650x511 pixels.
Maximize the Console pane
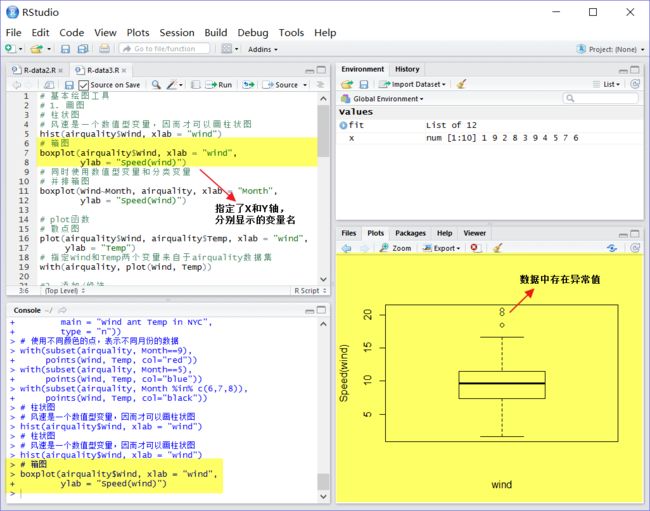321,310
